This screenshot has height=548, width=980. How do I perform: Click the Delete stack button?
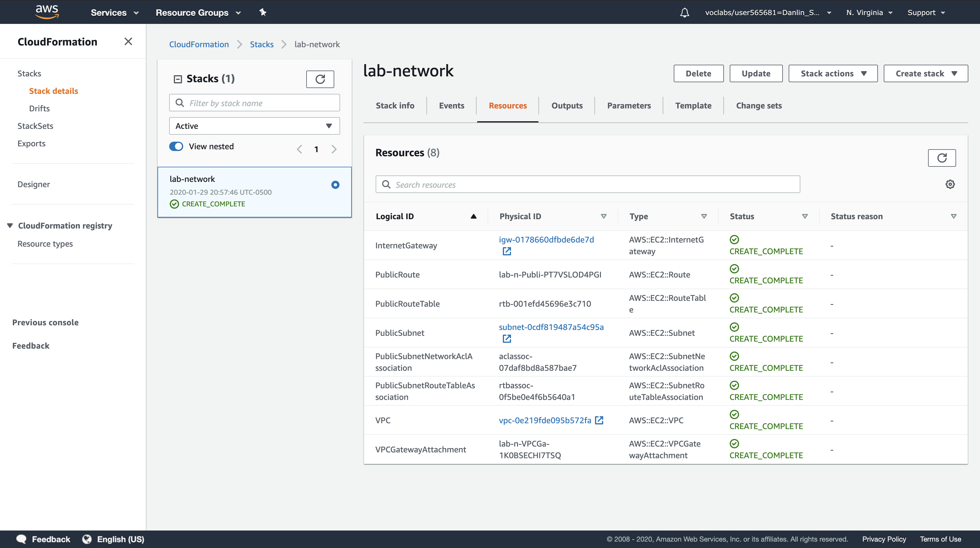tap(698, 73)
